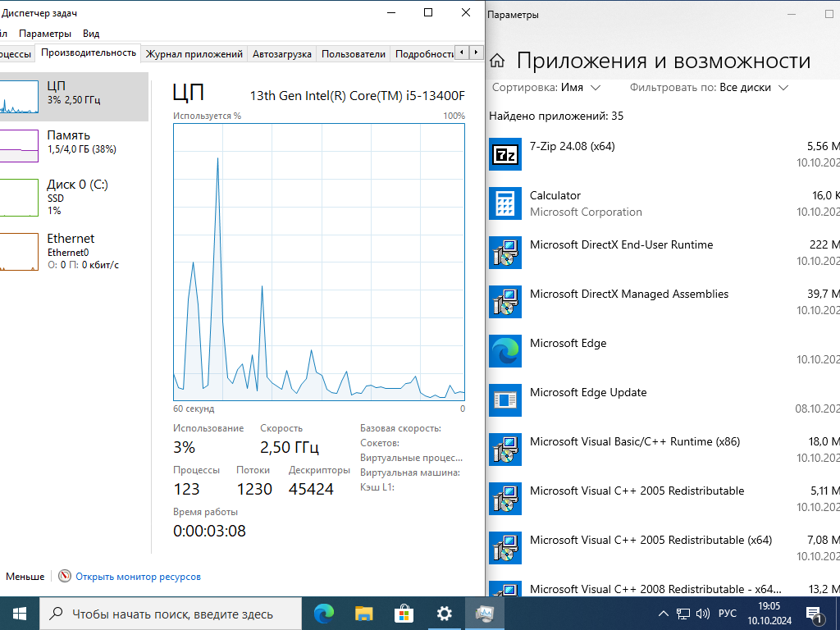The width and height of the screenshot is (840, 630).
Task: Show hidden system tray icons
Action: click(x=663, y=614)
